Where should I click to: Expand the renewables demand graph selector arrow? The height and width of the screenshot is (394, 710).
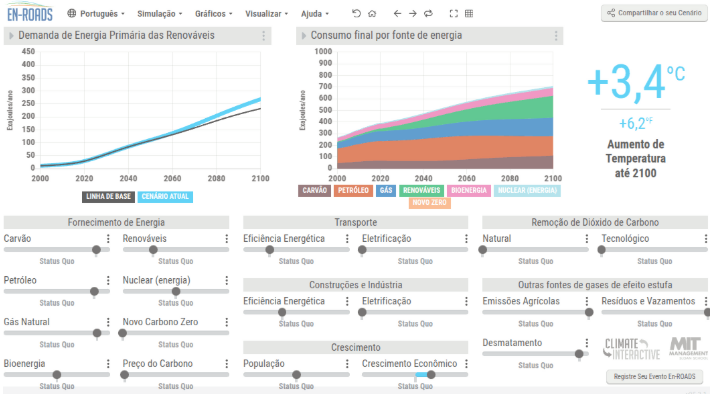pyautogui.click(x=11, y=36)
